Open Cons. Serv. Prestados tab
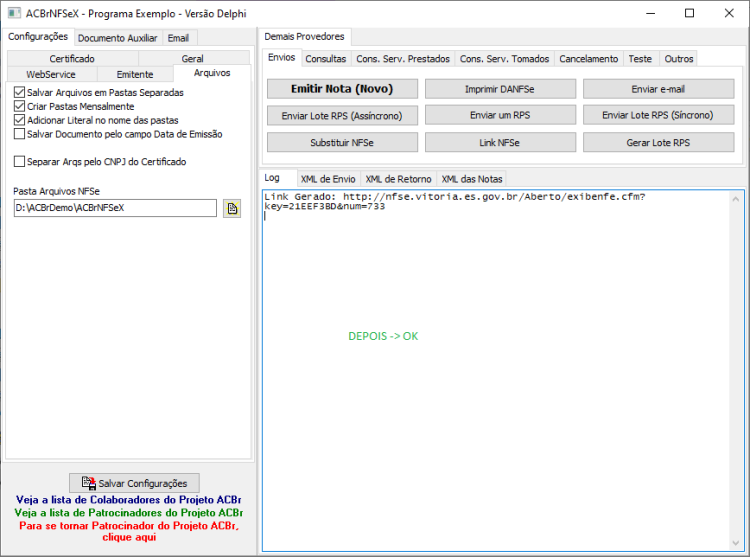750x557 pixels. pyautogui.click(x=403, y=59)
